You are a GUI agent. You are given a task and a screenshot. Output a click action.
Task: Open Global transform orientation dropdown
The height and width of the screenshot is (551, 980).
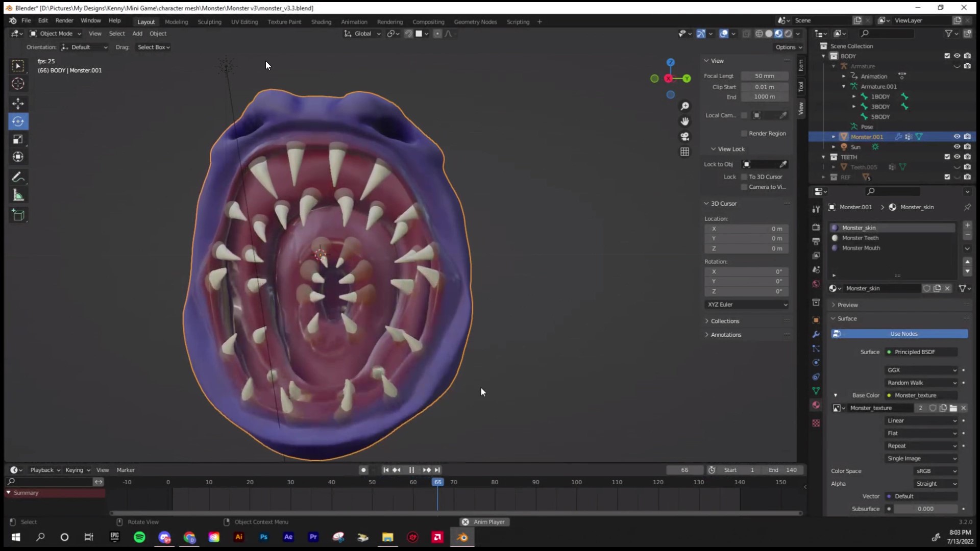[362, 34]
